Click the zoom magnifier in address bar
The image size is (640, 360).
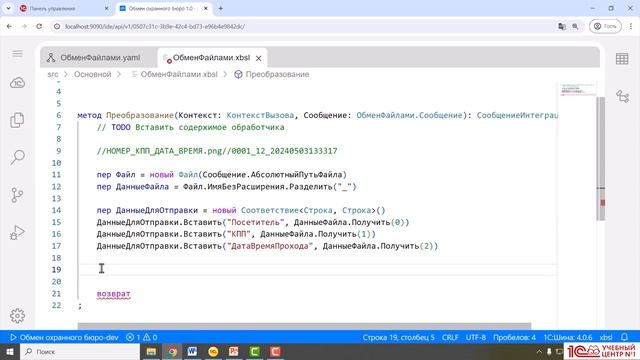[x=575, y=27]
